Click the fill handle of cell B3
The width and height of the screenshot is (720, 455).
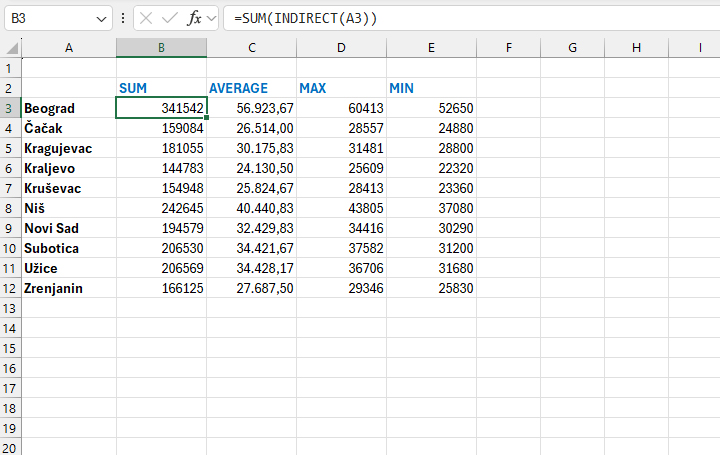tap(207, 118)
